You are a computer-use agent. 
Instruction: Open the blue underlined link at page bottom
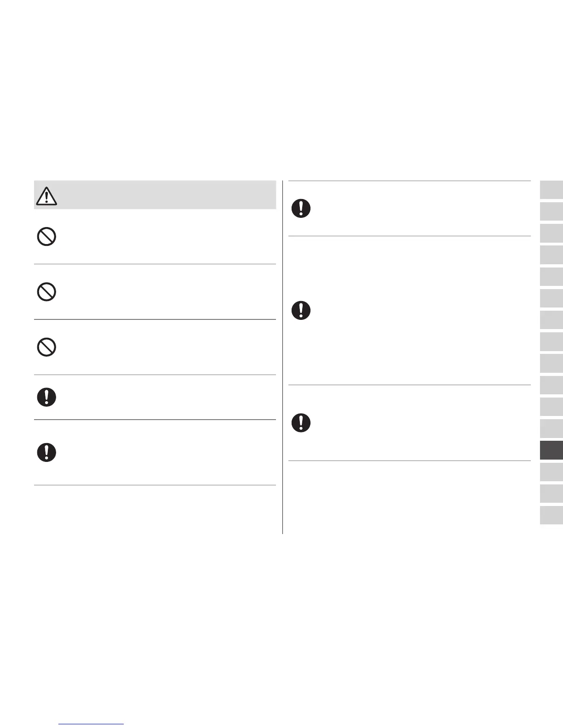tap(92, 724)
